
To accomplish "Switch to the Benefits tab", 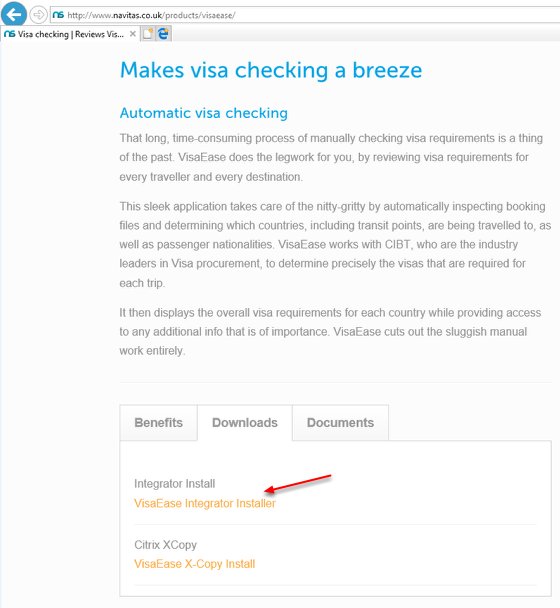I will [x=158, y=422].
